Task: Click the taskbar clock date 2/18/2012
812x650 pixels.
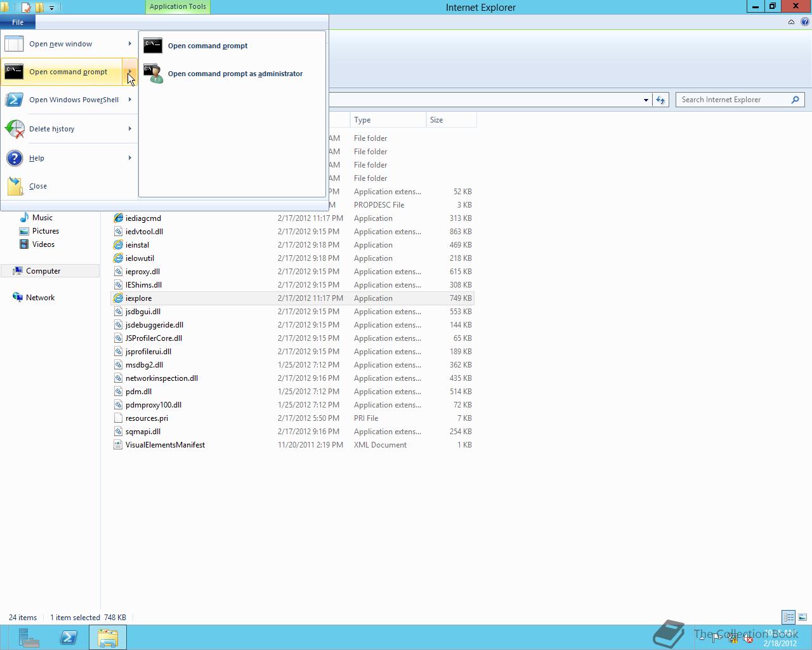Action: 780,643
